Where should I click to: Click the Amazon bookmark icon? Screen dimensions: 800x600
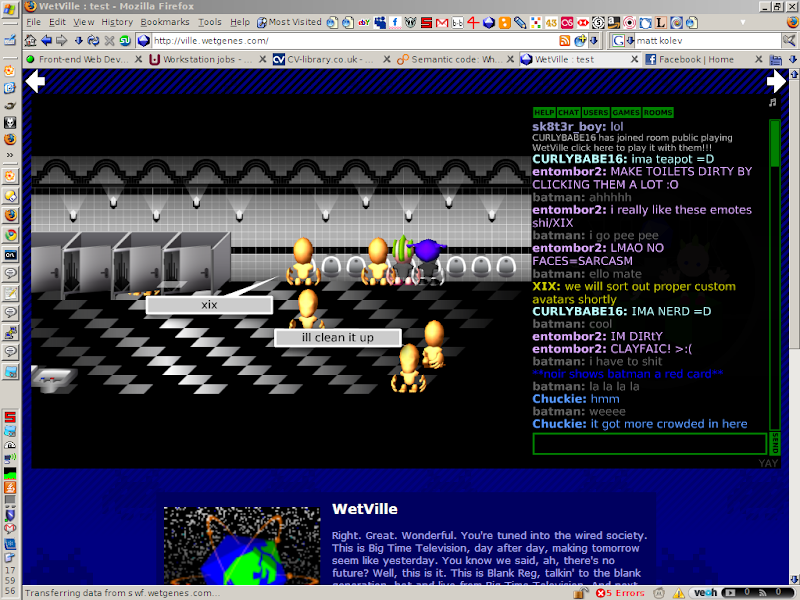(x=614, y=22)
